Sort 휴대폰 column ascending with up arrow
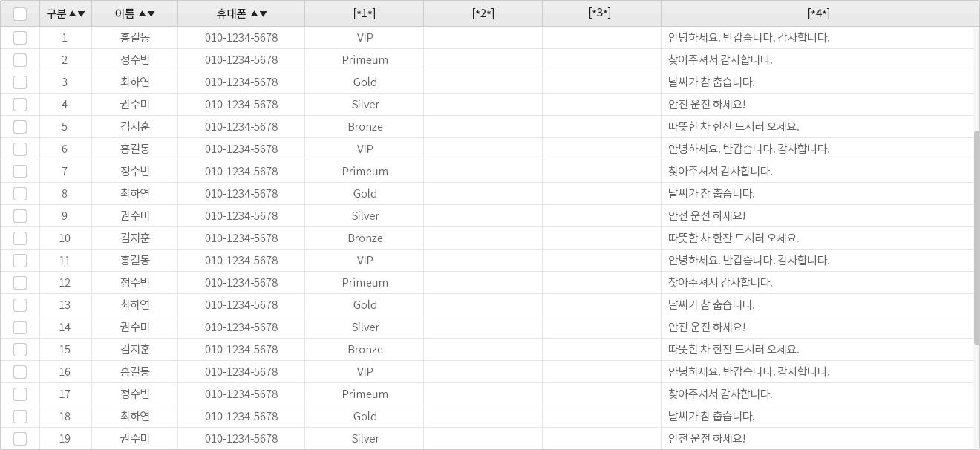980x450 pixels. tap(254, 13)
